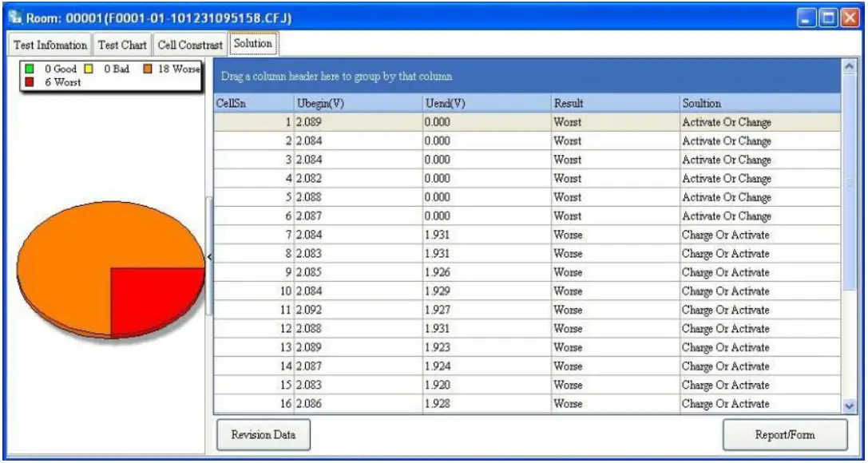Select Uend value 1.920 in row 15

[438, 385]
